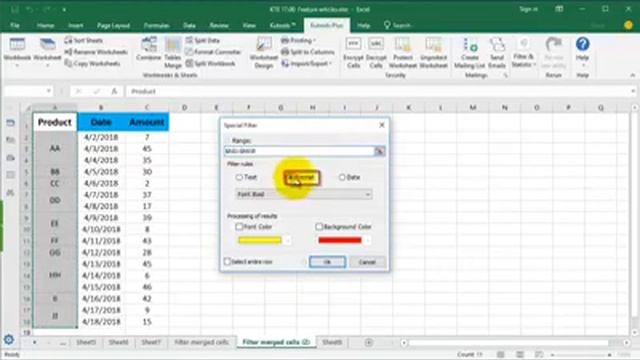The height and width of the screenshot is (360, 640).
Task: Open the Sheet8 sheet tab
Action: (332, 342)
